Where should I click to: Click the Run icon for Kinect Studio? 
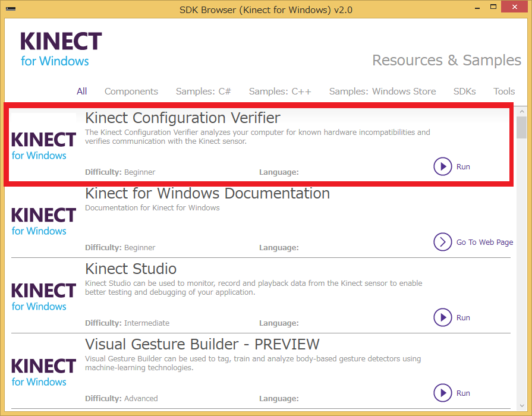[443, 317]
